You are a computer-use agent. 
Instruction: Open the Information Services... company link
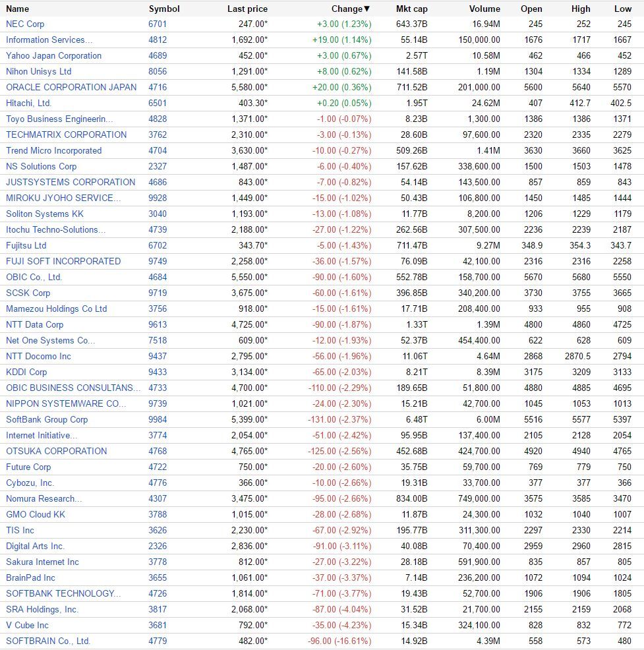tap(49, 40)
